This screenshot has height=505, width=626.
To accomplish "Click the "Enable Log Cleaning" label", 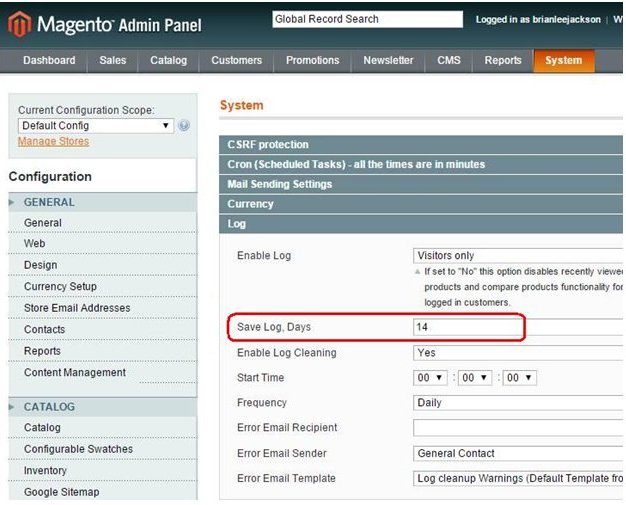I will (287, 353).
